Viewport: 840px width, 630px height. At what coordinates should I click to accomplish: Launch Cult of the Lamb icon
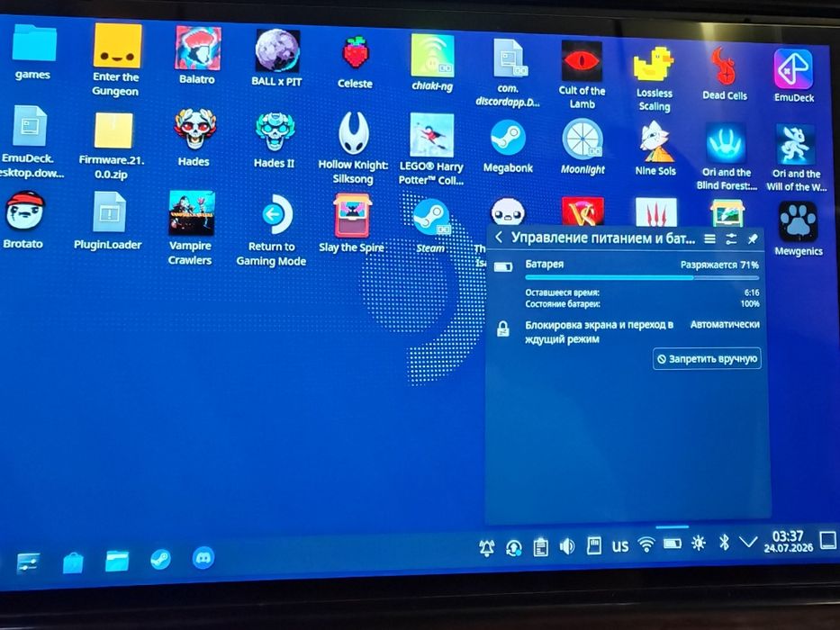(x=582, y=61)
